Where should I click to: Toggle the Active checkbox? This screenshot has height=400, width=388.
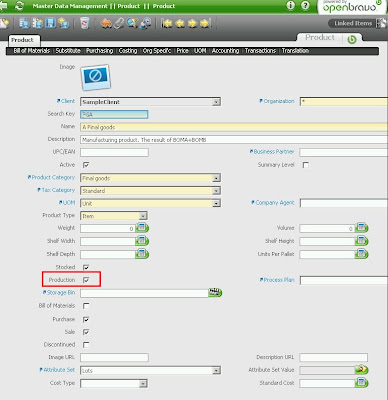coord(86,165)
